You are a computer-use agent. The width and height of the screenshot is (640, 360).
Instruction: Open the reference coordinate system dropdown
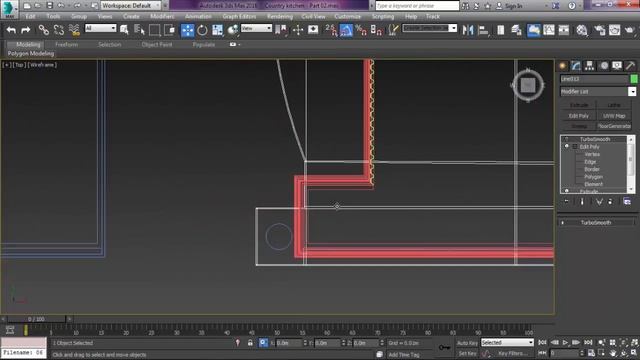256,28
